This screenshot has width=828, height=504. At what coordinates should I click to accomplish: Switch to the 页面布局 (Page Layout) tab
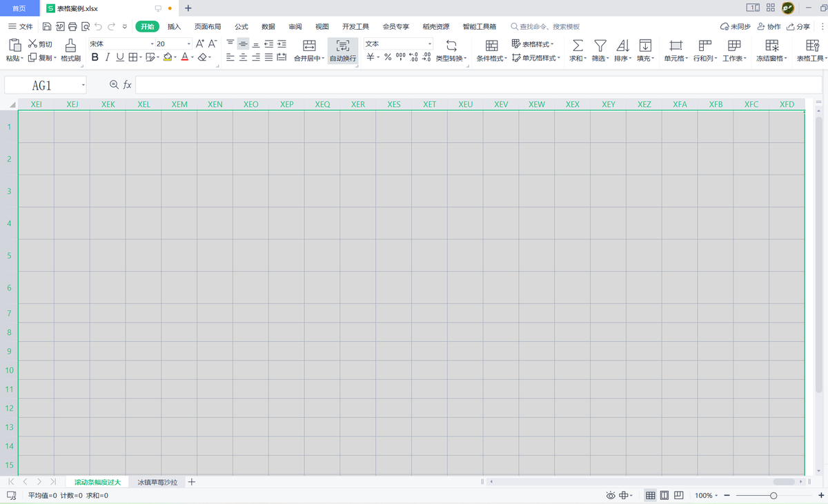point(208,27)
